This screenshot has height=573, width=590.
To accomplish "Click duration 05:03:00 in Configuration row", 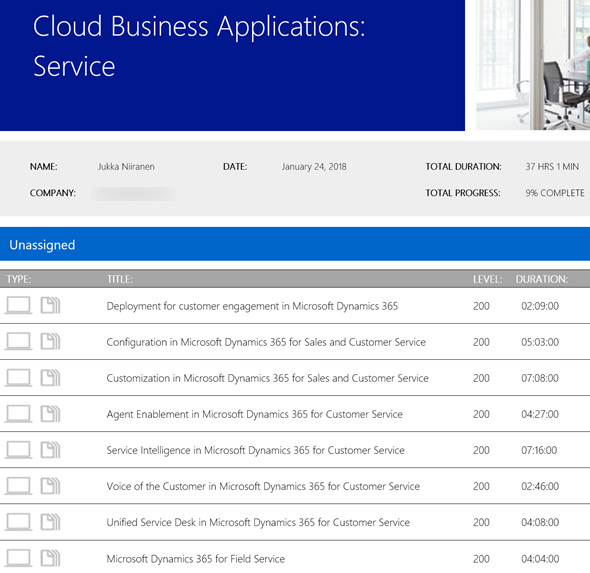I will pos(540,342).
